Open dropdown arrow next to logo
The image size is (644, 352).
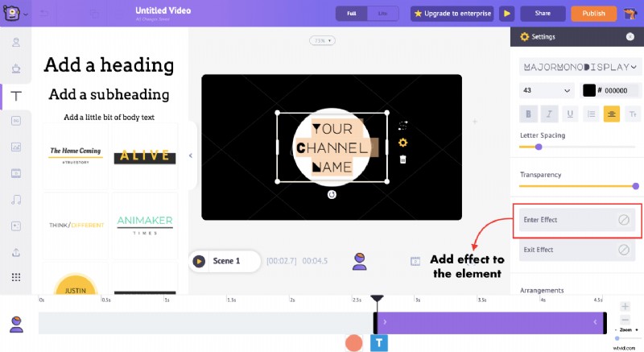tap(26, 14)
